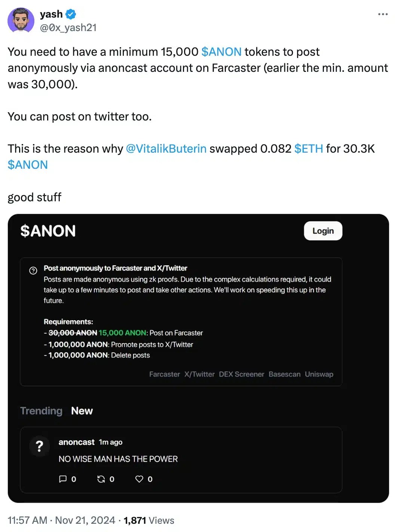This screenshot has width=398, height=532.
Task: Switch to the New tab
Action: pos(82,411)
